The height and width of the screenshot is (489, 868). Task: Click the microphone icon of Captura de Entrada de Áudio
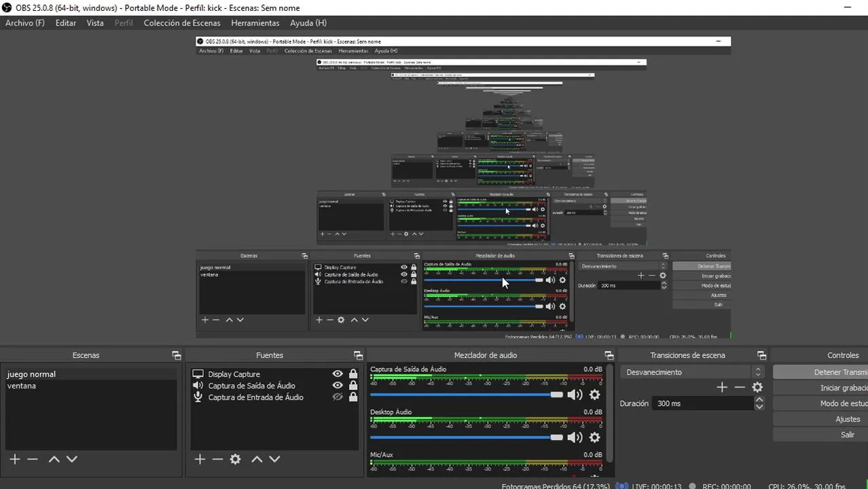tap(198, 397)
